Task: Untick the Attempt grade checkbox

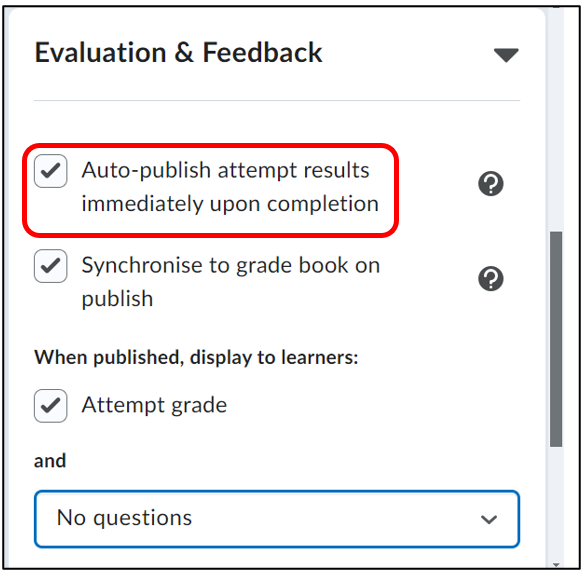Action: tap(51, 406)
